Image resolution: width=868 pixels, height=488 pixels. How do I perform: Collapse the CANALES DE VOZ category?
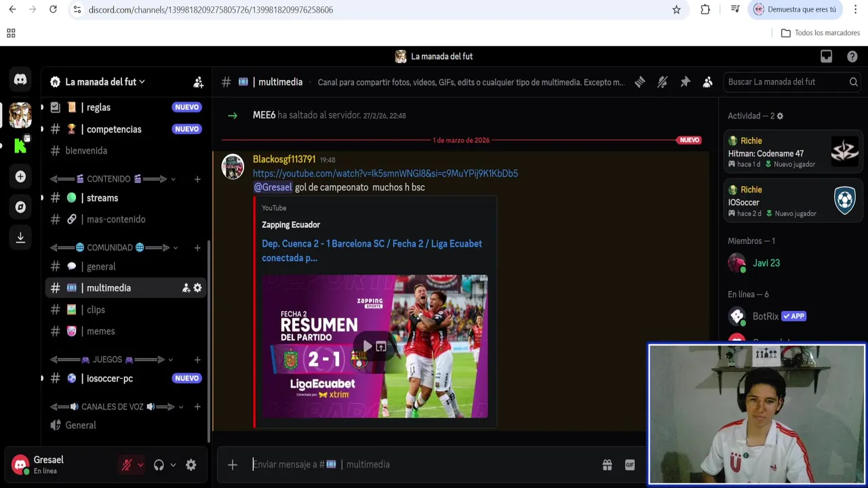117,407
